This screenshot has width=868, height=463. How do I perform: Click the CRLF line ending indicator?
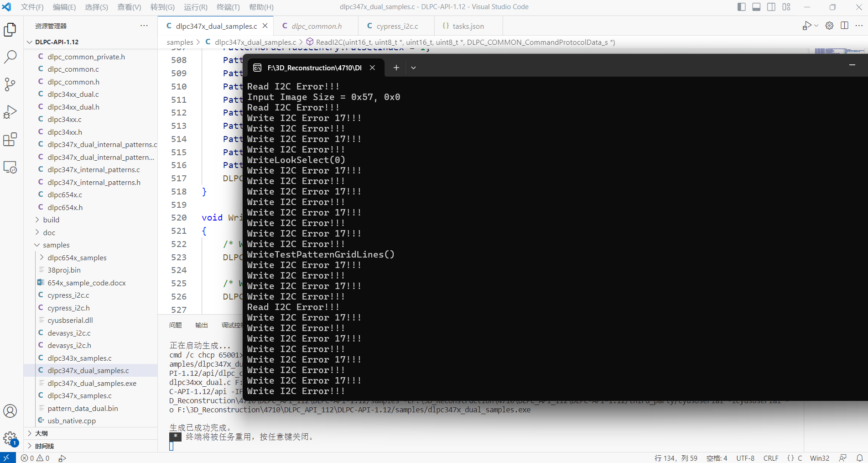(771, 458)
